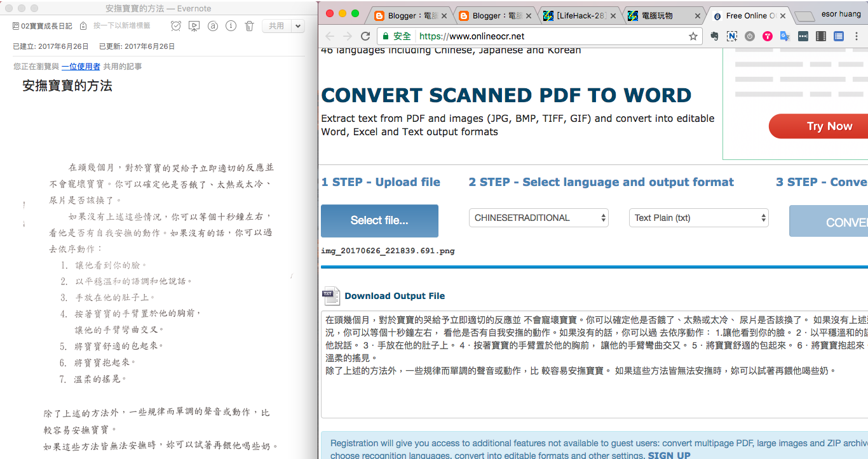Screen dimensions: 868x459
Task: Click the grey power-circle extension icon
Action: coord(750,36)
